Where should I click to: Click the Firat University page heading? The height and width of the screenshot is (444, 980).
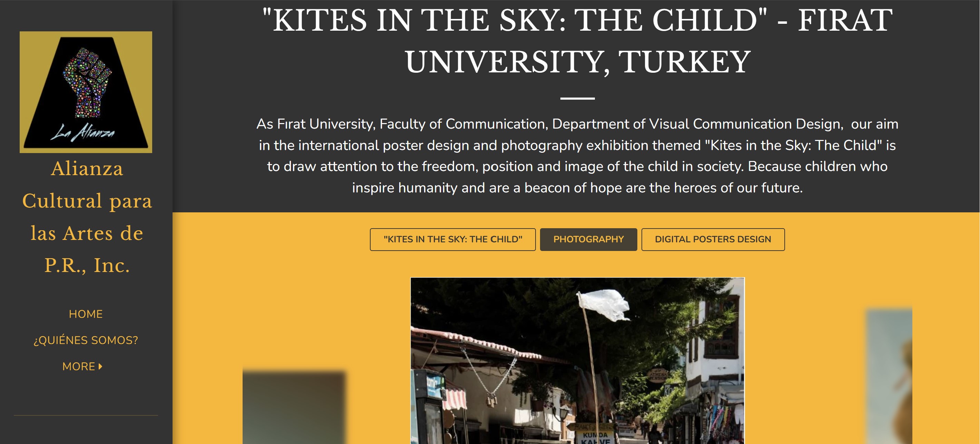tap(578, 41)
